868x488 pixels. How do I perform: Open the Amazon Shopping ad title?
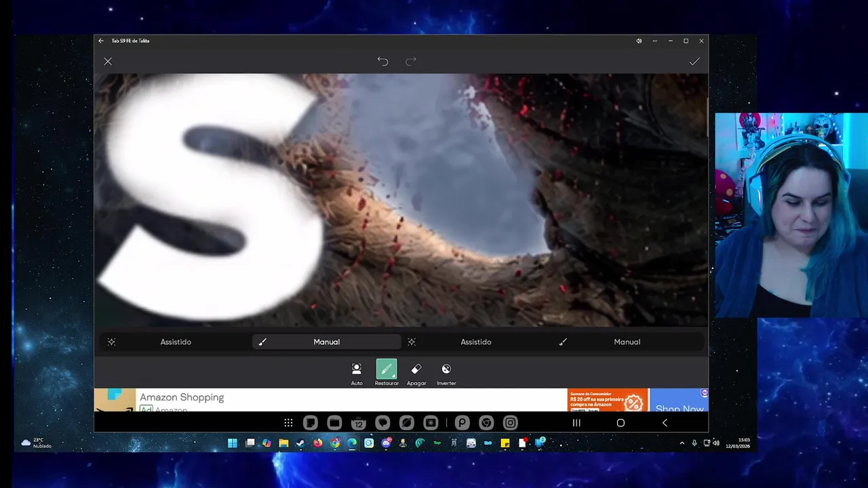(x=182, y=397)
